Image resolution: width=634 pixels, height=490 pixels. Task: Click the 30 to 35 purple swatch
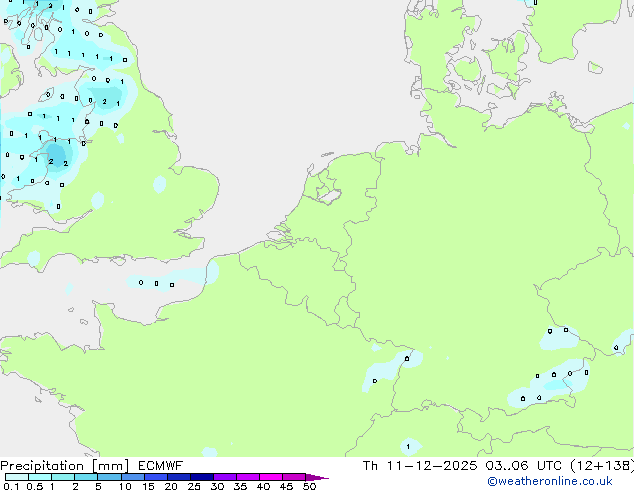[x=225, y=477]
